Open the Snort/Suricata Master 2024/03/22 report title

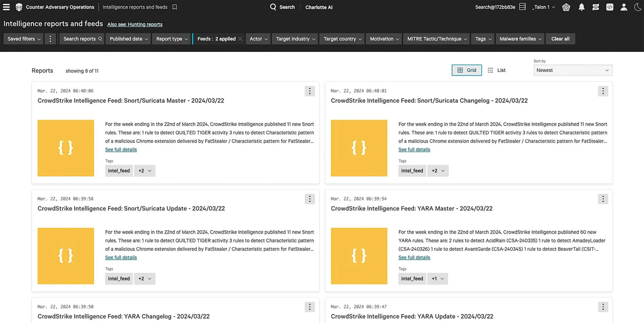131,101
